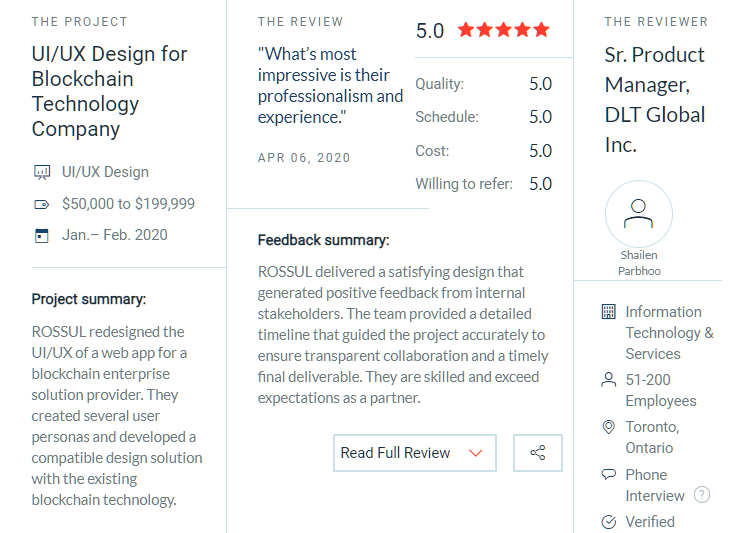Screen dimensions: 739x533
Task: Click the Verified checkmark icon
Action: [608, 522]
